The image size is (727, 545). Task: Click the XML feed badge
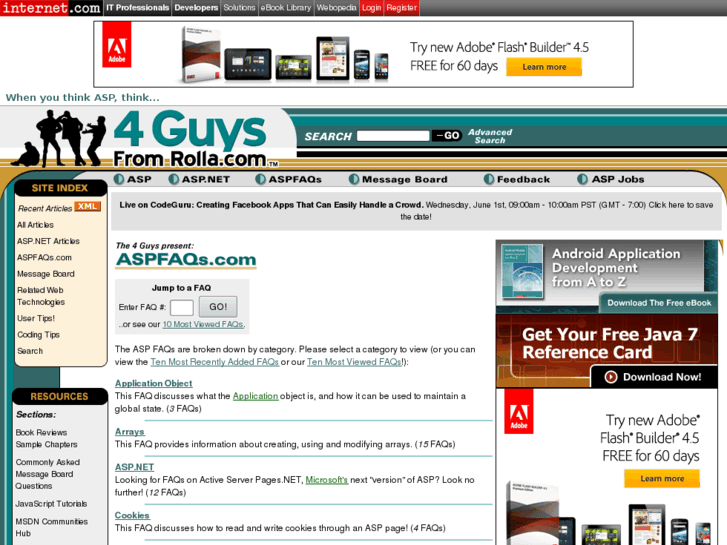click(x=88, y=206)
